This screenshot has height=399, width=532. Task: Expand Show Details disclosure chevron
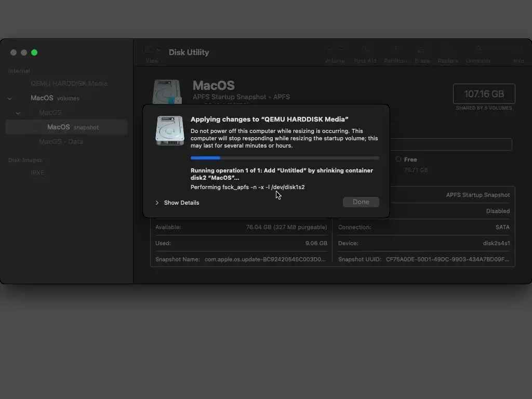click(157, 203)
